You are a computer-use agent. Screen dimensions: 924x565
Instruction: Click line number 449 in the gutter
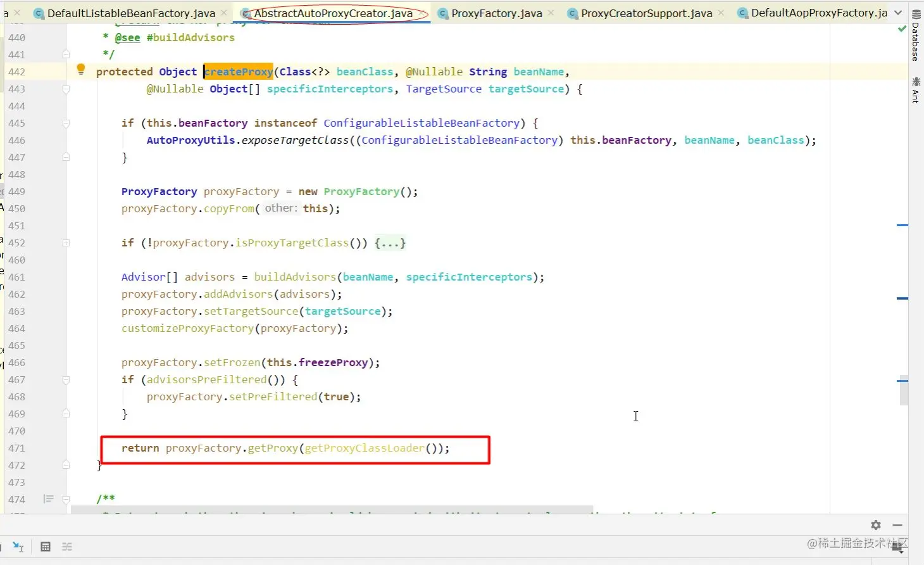(x=17, y=192)
